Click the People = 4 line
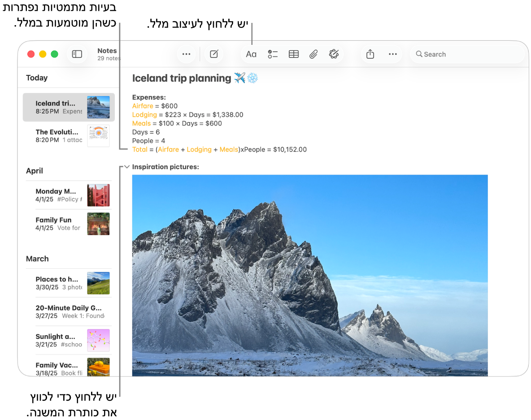Image resolution: width=531 pixels, height=420 pixels. [148, 141]
